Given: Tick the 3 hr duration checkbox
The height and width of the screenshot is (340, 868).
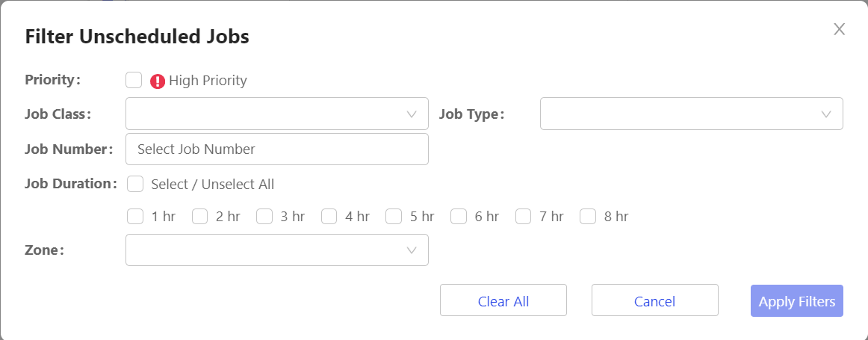Looking at the screenshot, I should [264, 216].
